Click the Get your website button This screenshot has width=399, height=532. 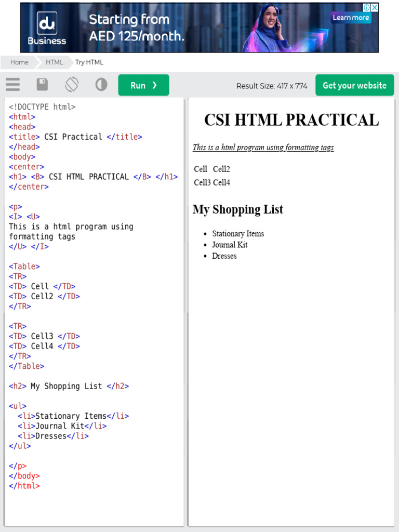(x=354, y=85)
